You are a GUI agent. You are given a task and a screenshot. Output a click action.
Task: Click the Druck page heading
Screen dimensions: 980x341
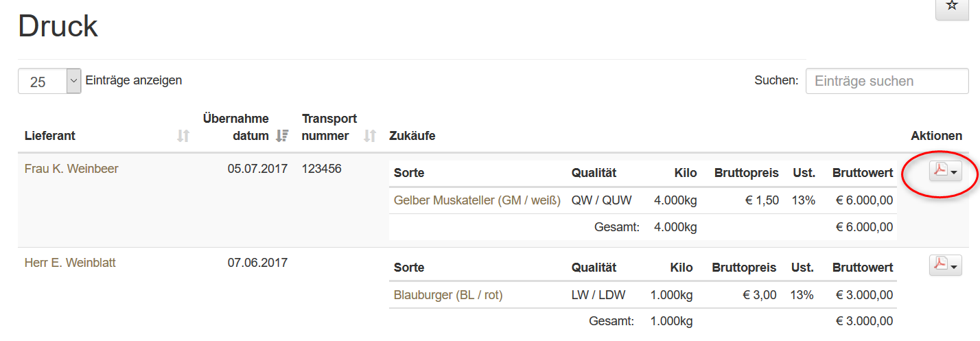pyautogui.click(x=58, y=26)
